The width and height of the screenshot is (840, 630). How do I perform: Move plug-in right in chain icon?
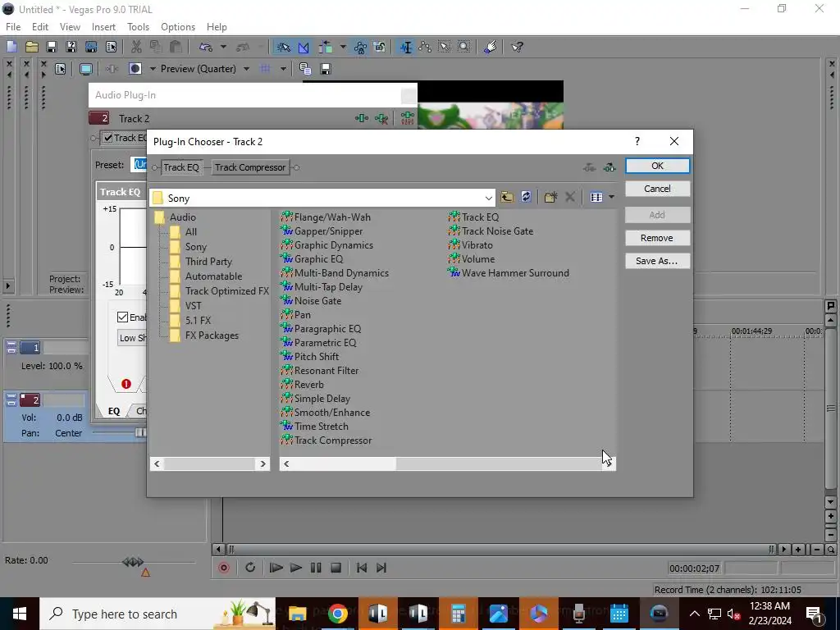pyautogui.click(x=609, y=167)
